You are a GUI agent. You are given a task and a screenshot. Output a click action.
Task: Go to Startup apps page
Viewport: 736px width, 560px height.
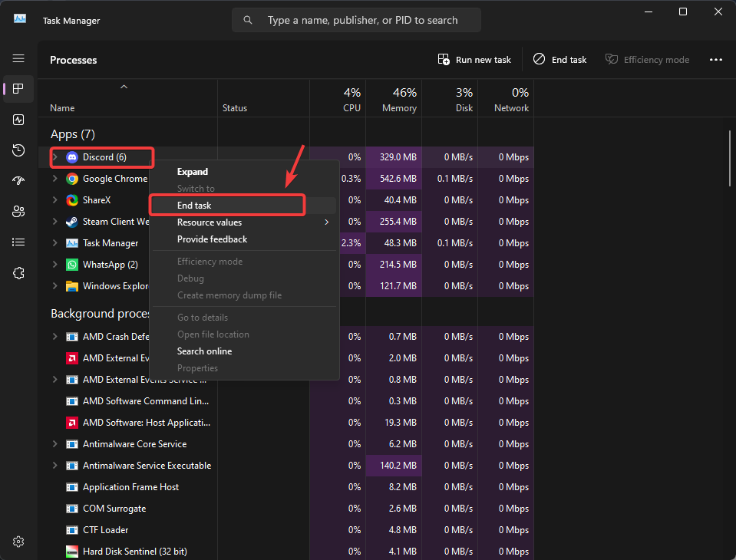point(18,181)
